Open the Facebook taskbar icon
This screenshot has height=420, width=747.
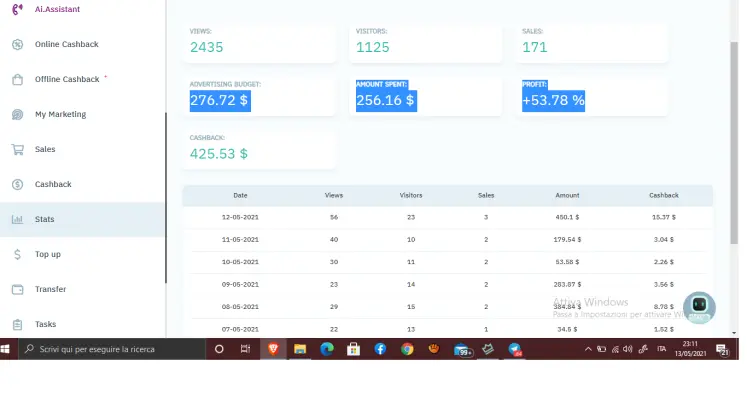tap(380, 349)
